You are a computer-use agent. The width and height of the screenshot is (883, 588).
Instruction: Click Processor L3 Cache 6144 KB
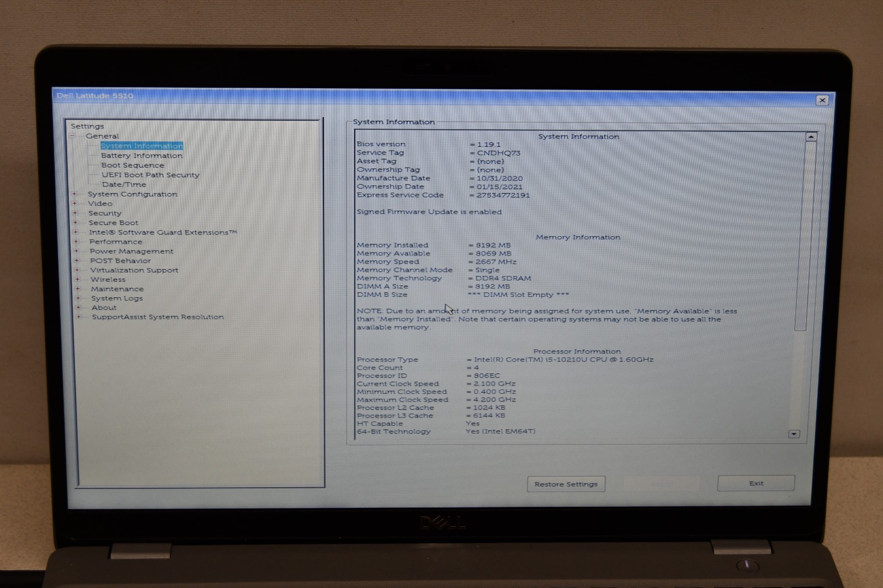[x=489, y=415]
